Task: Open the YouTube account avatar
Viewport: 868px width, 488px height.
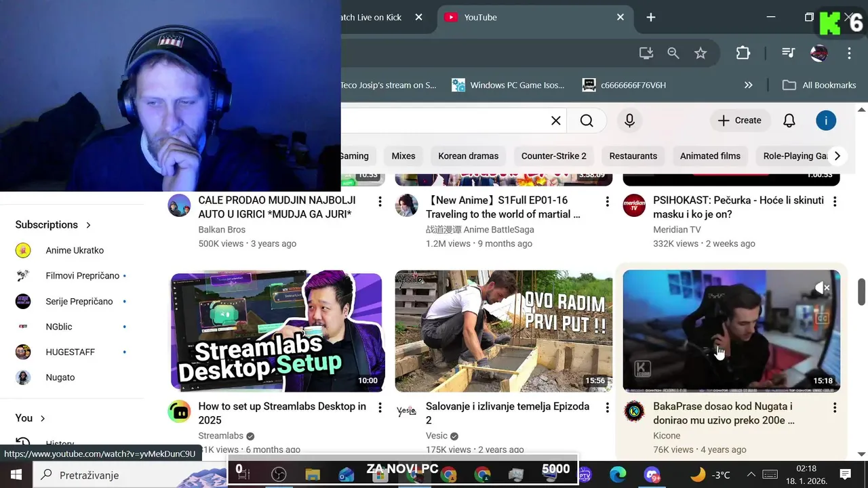Action: [x=825, y=121]
